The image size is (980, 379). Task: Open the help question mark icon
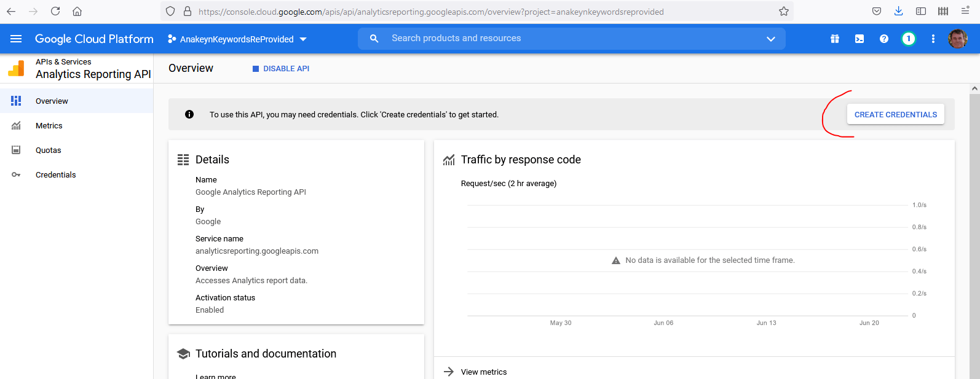tap(884, 39)
